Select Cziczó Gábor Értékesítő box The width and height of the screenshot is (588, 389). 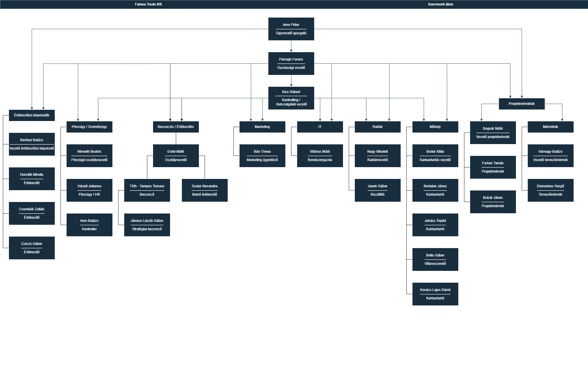32,248
